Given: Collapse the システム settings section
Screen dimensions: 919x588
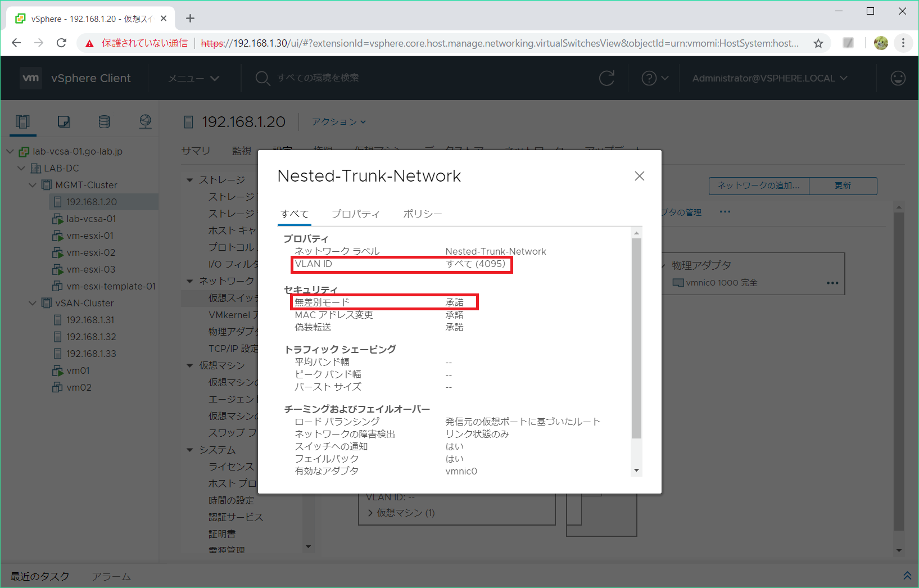Looking at the screenshot, I should (190, 450).
